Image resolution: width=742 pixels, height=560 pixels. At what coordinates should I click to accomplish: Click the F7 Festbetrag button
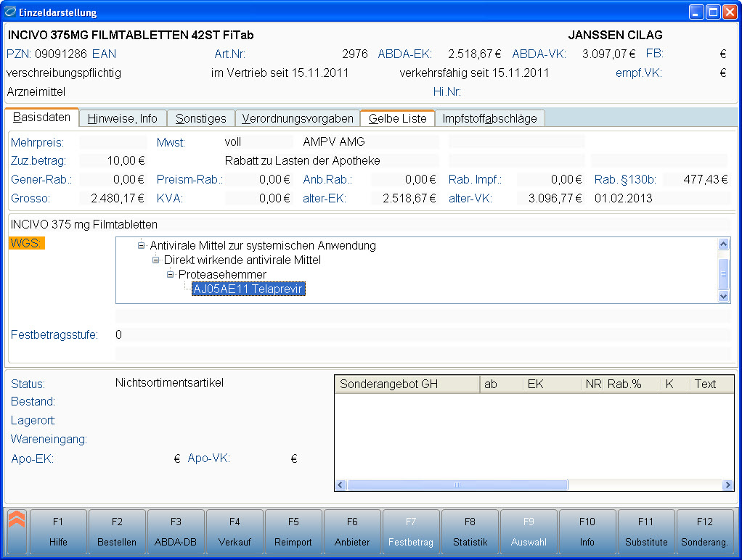click(x=411, y=532)
